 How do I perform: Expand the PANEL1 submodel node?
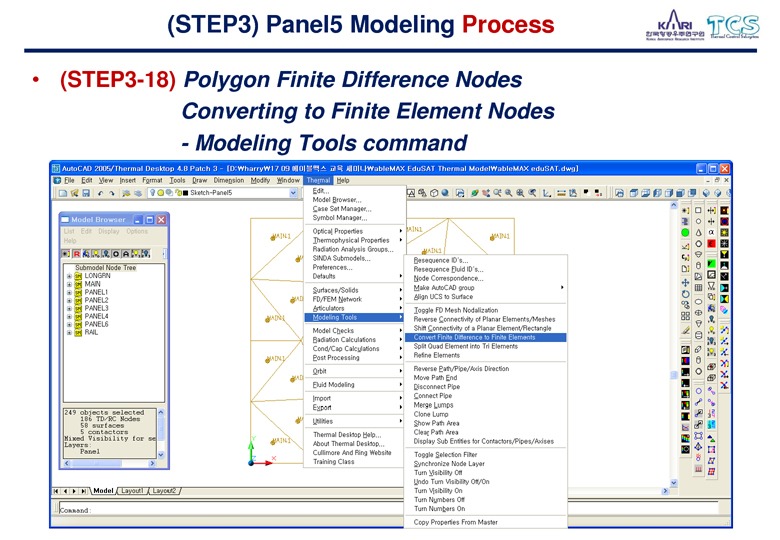point(69,292)
